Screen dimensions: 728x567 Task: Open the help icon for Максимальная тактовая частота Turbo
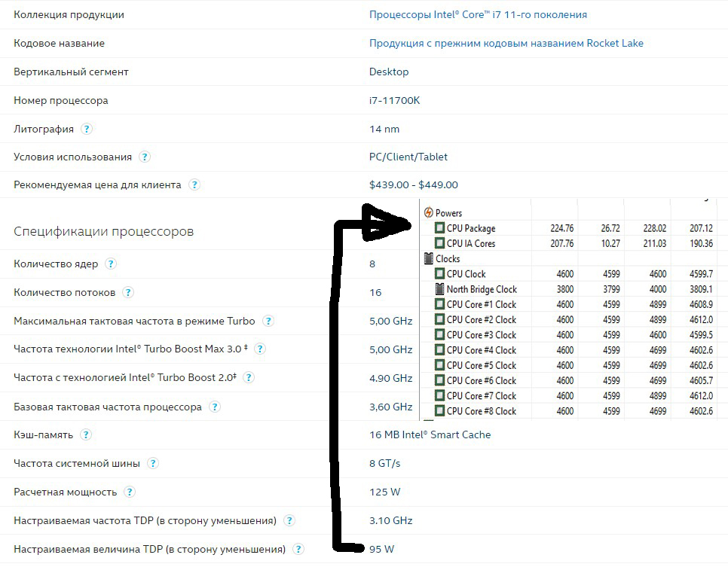(x=268, y=321)
